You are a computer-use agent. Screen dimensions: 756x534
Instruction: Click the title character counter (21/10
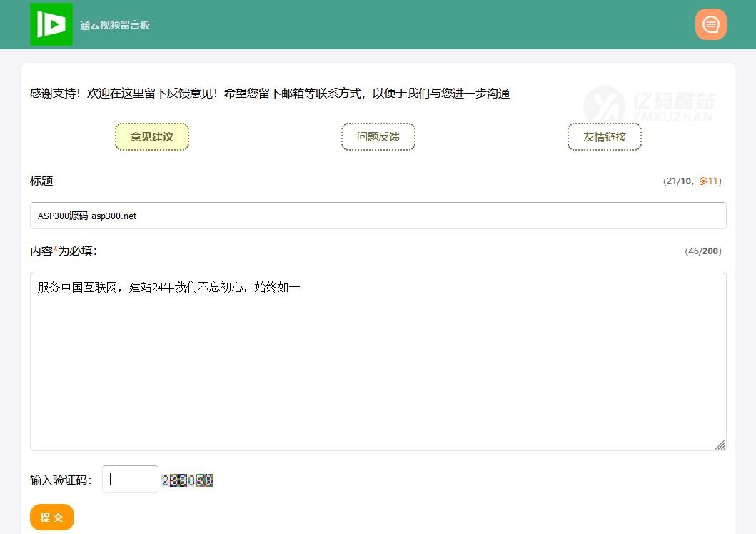tap(692, 181)
